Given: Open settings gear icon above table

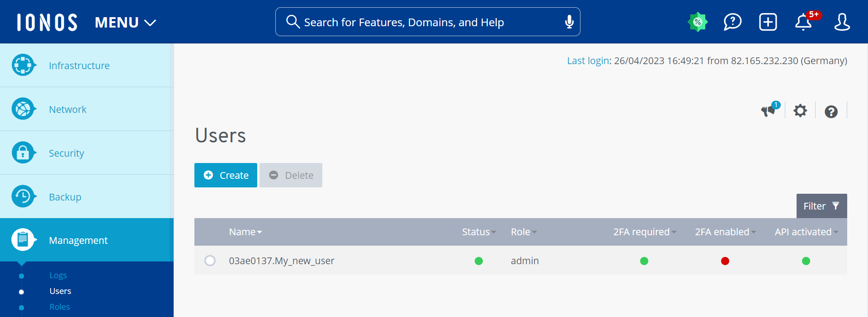Looking at the screenshot, I should coord(800,111).
